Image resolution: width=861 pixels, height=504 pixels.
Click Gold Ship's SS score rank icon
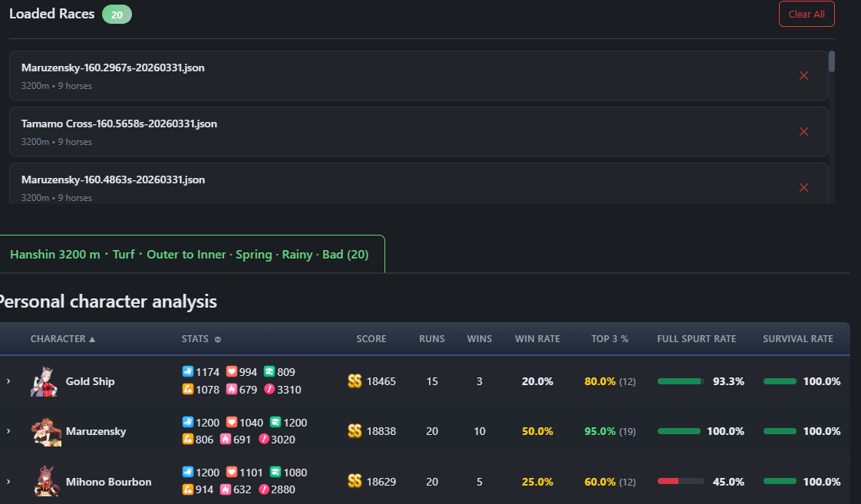click(355, 381)
